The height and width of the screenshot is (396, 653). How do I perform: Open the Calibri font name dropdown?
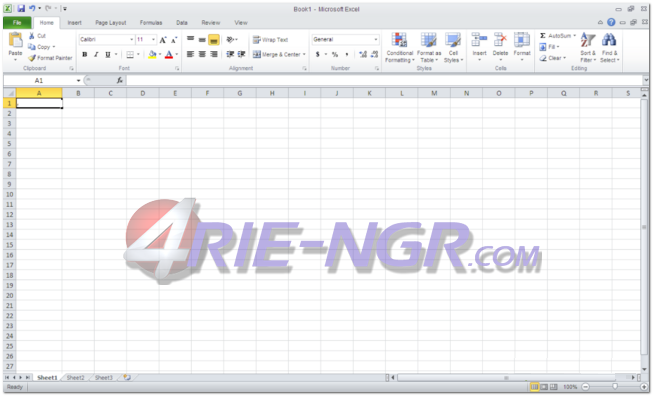tap(132, 40)
